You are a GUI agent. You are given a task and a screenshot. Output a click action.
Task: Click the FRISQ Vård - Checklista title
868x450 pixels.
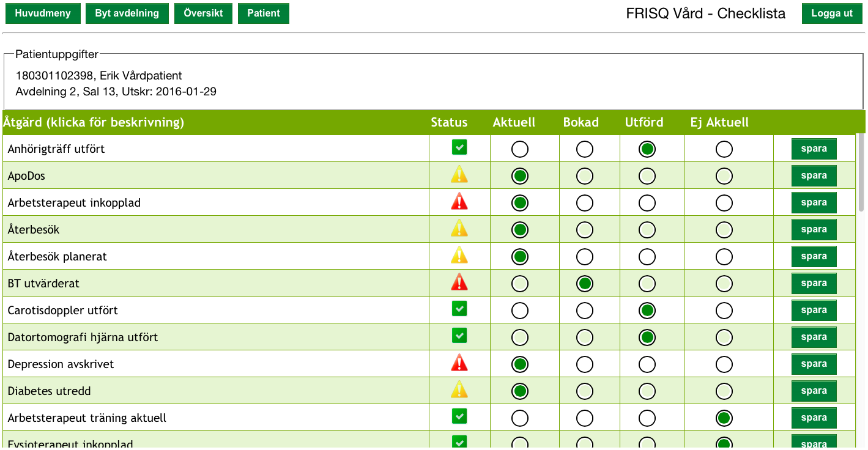pos(706,13)
